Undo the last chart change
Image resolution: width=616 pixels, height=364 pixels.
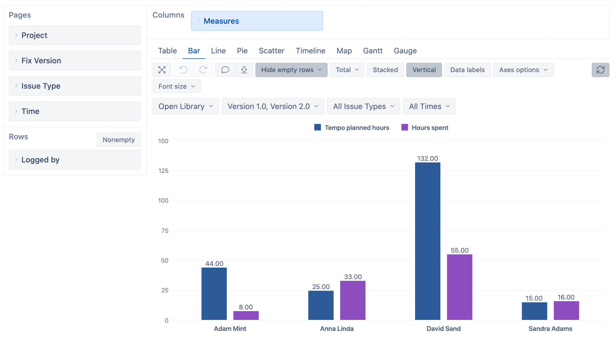[183, 70]
